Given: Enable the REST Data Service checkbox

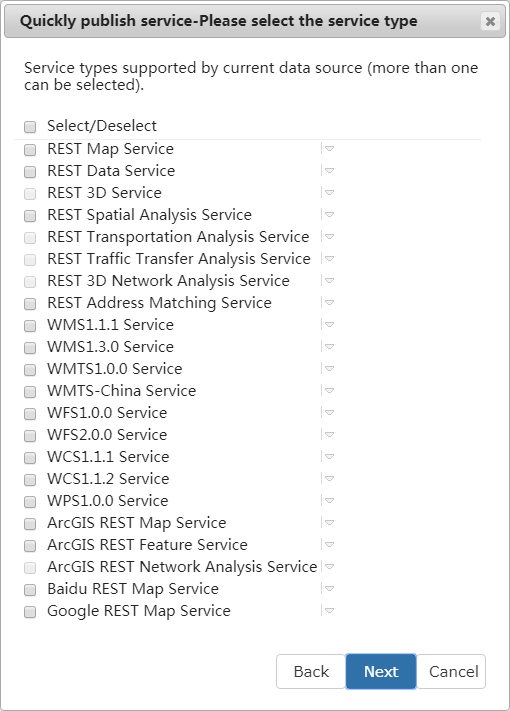Looking at the screenshot, I should tap(30, 171).
